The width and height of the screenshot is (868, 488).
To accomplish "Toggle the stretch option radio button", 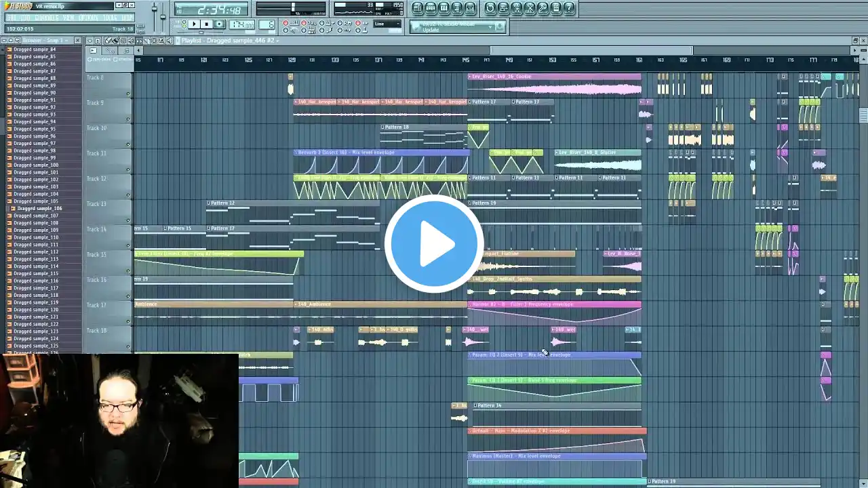I will 114,59.
